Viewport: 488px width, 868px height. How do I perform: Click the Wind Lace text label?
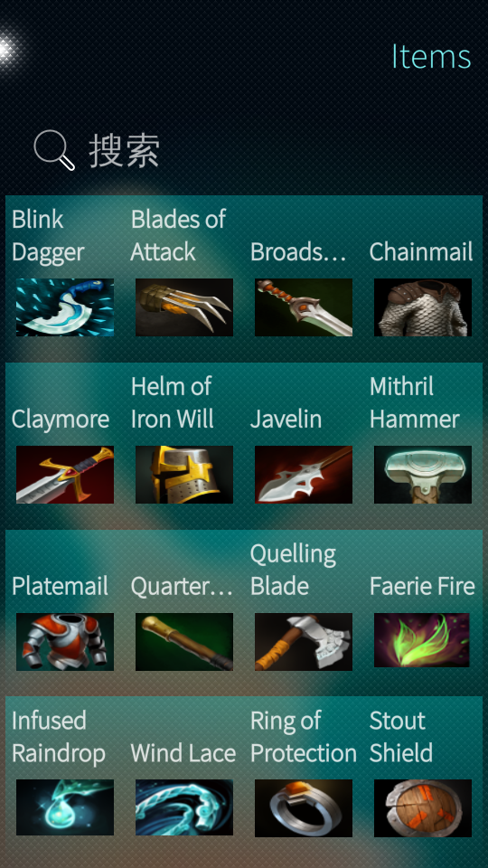pos(183,753)
